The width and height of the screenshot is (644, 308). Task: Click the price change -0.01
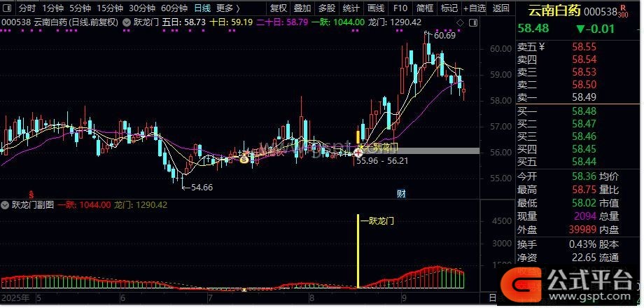[x=595, y=29]
